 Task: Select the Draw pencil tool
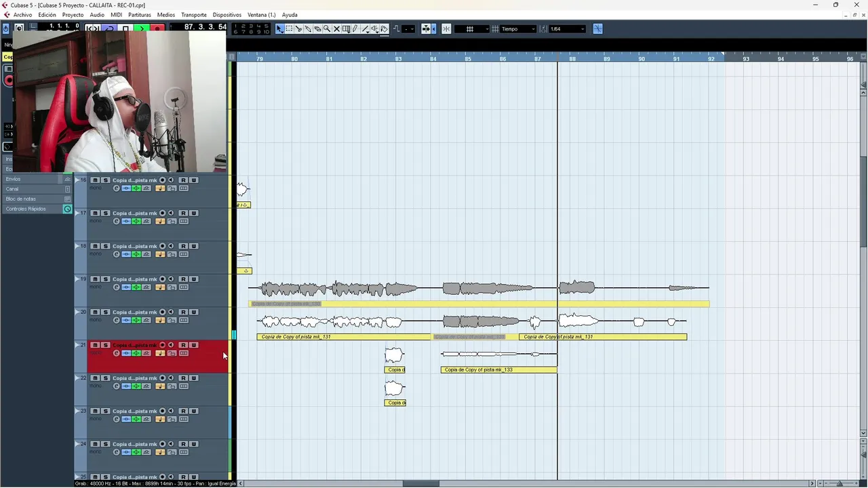pos(355,29)
